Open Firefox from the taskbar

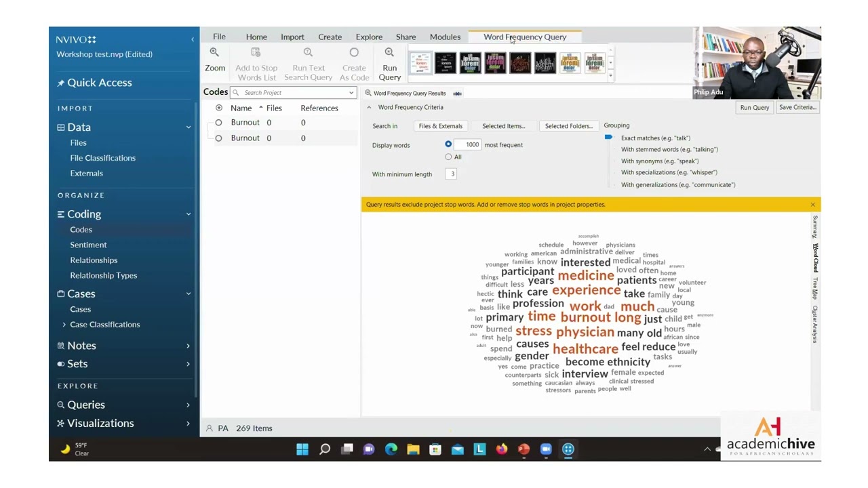(502, 449)
